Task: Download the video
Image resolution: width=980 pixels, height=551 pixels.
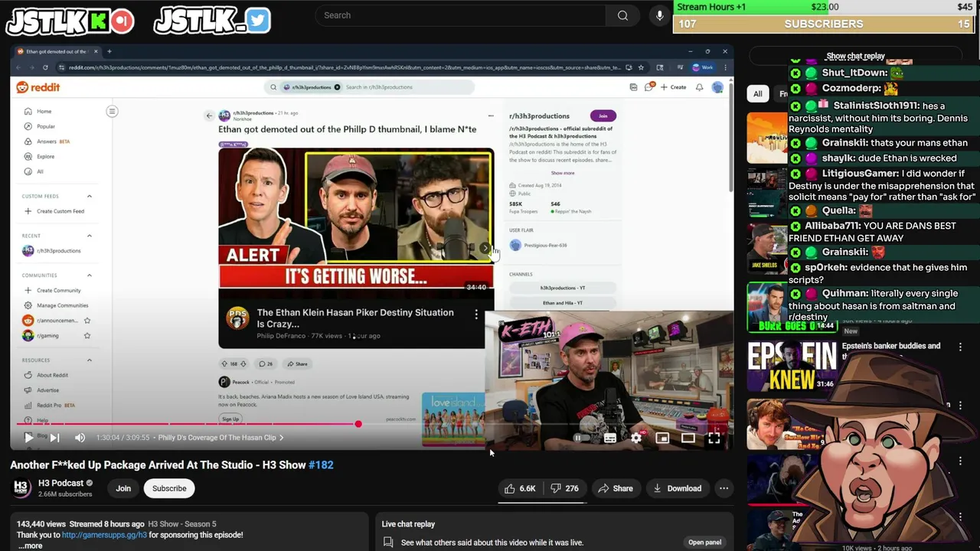Action: (x=678, y=488)
